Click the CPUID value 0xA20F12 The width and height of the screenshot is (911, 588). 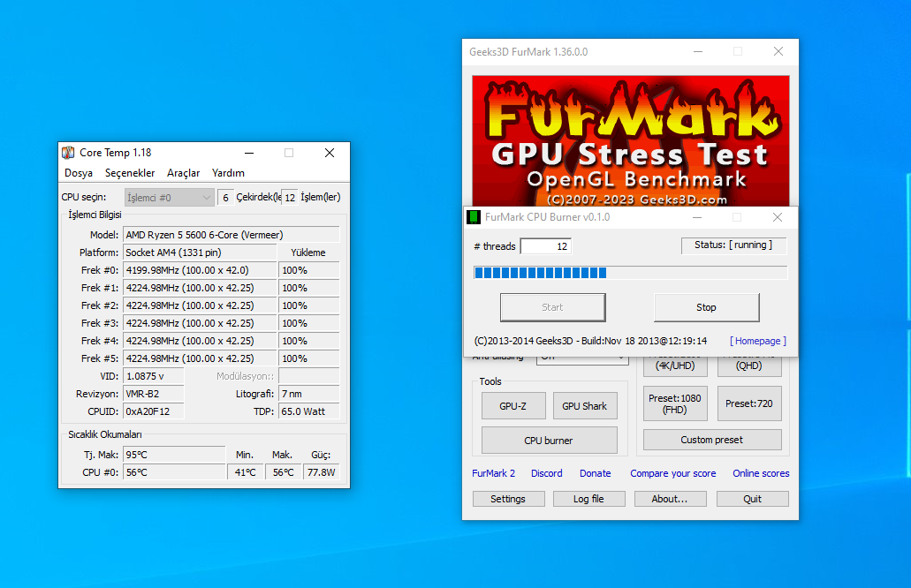coord(154,411)
